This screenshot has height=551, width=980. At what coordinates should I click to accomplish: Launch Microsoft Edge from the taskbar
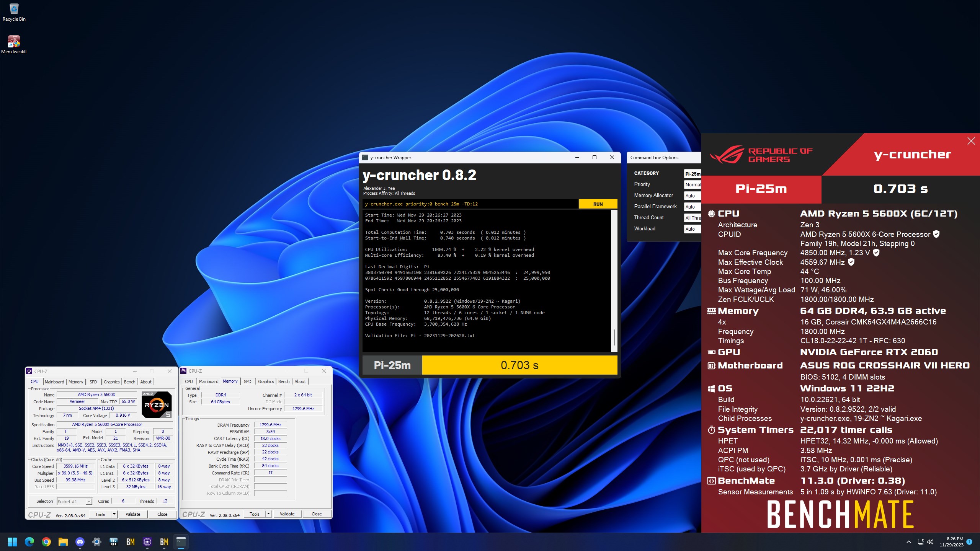(29, 542)
